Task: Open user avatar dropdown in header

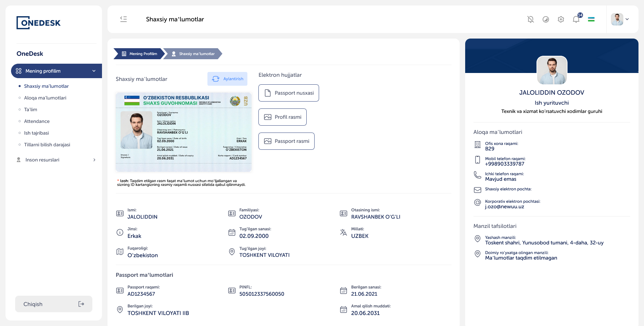Action: (x=620, y=19)
